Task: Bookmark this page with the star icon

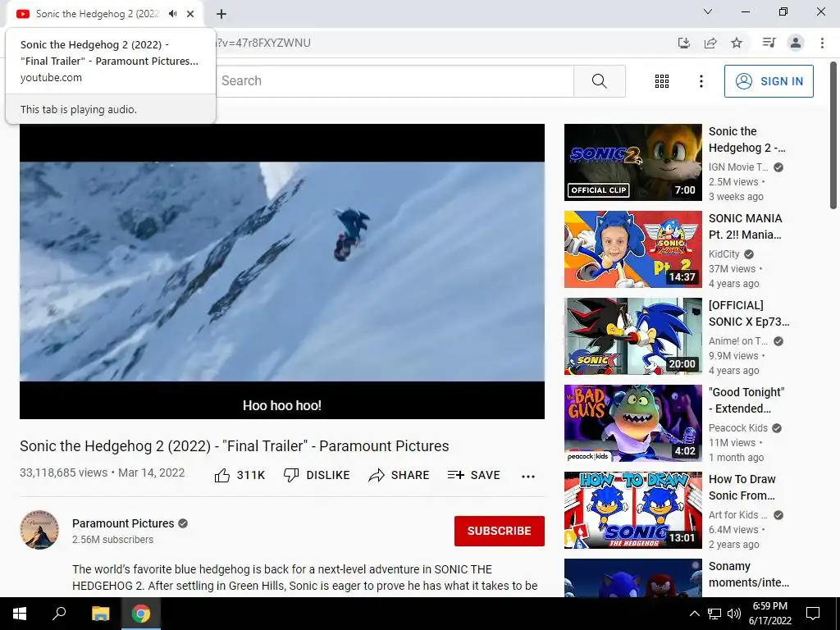Action: pyautogui.click(x=737, y=43)
